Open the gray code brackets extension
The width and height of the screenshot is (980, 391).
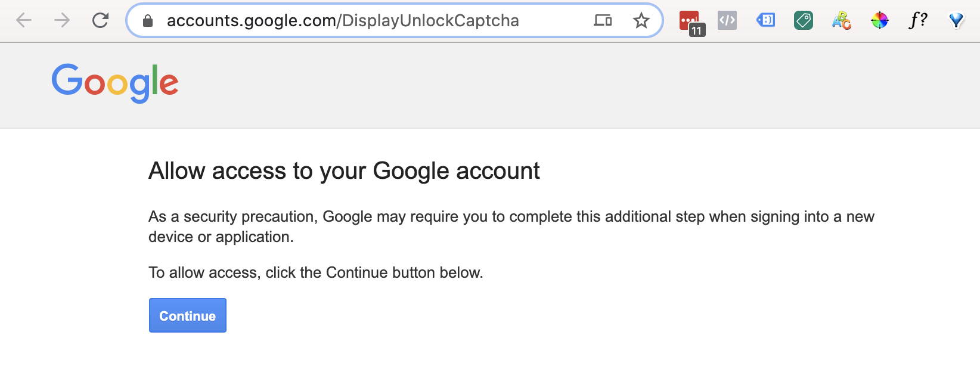click(727, 21)
